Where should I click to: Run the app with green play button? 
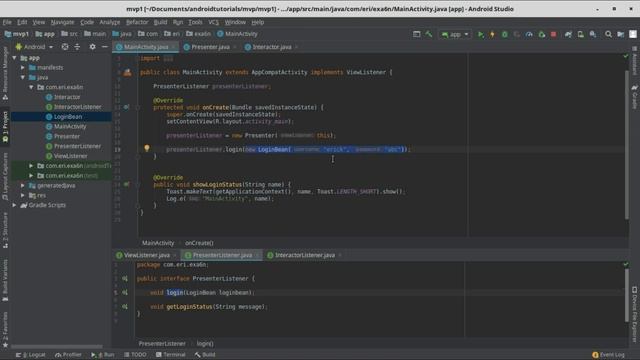480,34
